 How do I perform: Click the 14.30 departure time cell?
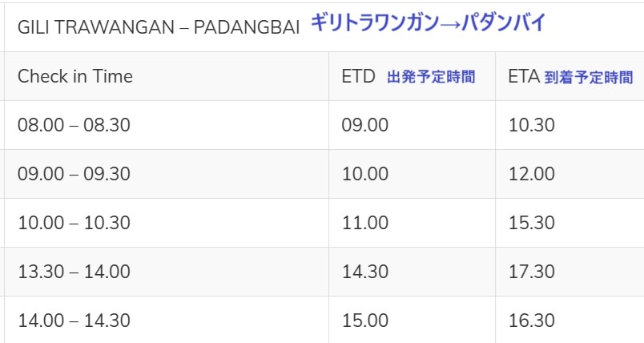[364, 272]
